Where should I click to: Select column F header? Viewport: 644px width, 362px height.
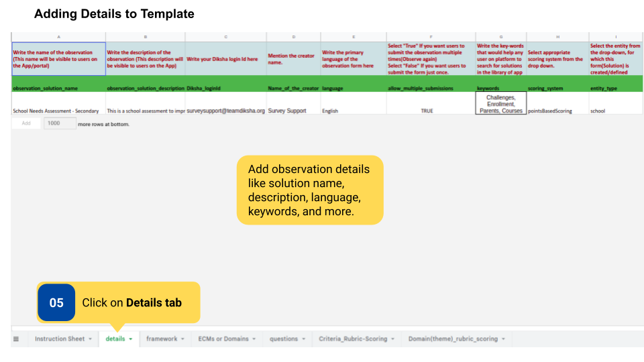[x=431, y=36]
